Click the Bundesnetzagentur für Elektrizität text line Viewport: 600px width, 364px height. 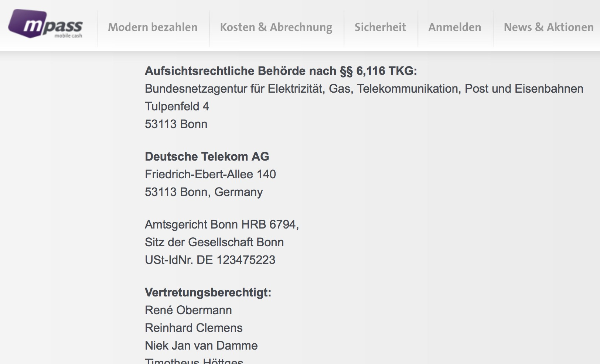coord(364,89)
